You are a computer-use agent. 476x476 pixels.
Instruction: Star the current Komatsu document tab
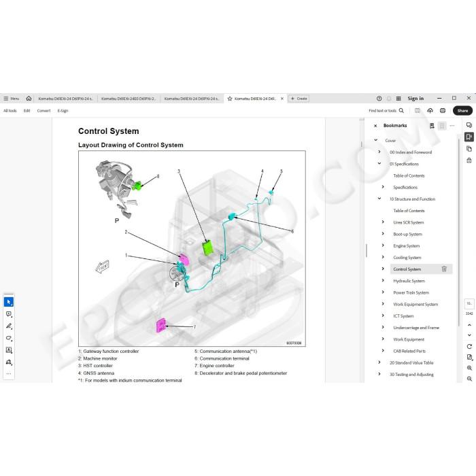click(230, 99)
